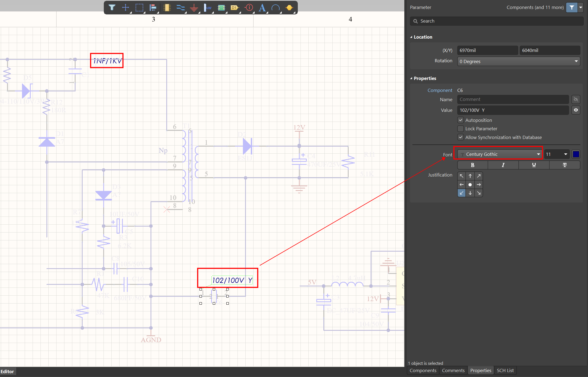588x377 pixels.
Task: Choose the Place Wire tool
Action: point(180,7)
